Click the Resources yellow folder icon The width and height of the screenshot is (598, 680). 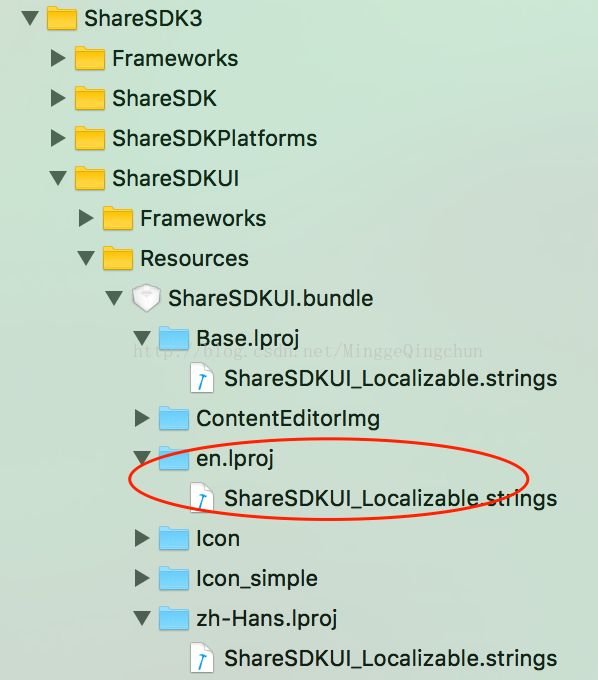tap(118, 258)
